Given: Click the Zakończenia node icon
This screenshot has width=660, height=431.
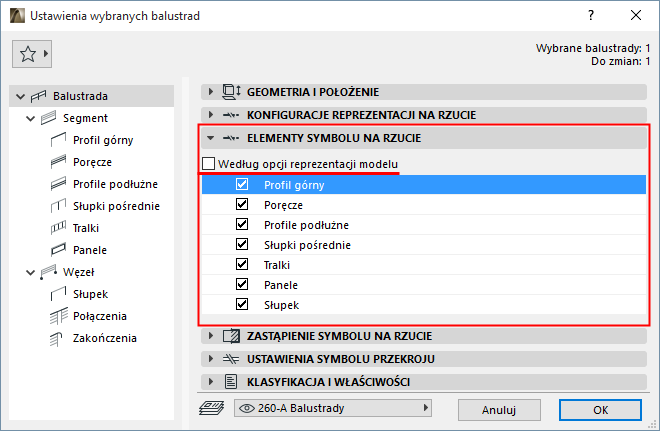Looking at the screenshot, I should pyautogui.click(x=57, y=338).
